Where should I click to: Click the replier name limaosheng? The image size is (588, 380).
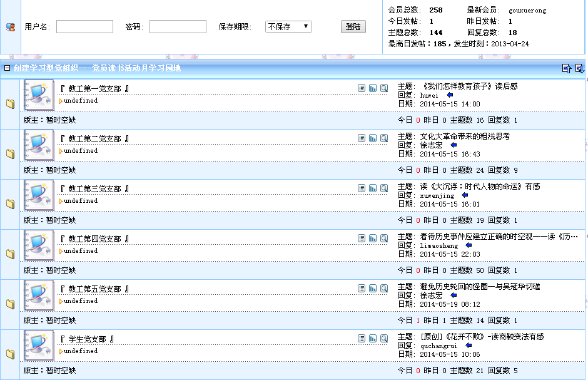click(438, 245)
